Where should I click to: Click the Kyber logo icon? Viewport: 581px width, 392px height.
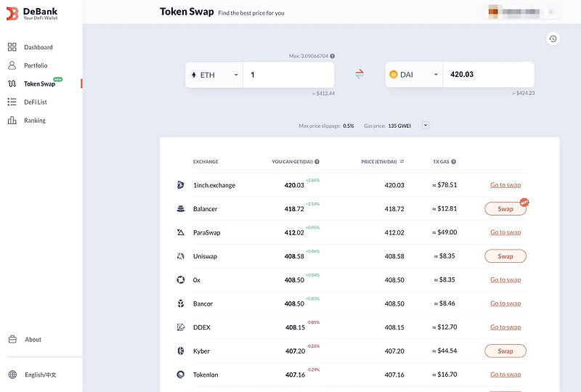180,351
